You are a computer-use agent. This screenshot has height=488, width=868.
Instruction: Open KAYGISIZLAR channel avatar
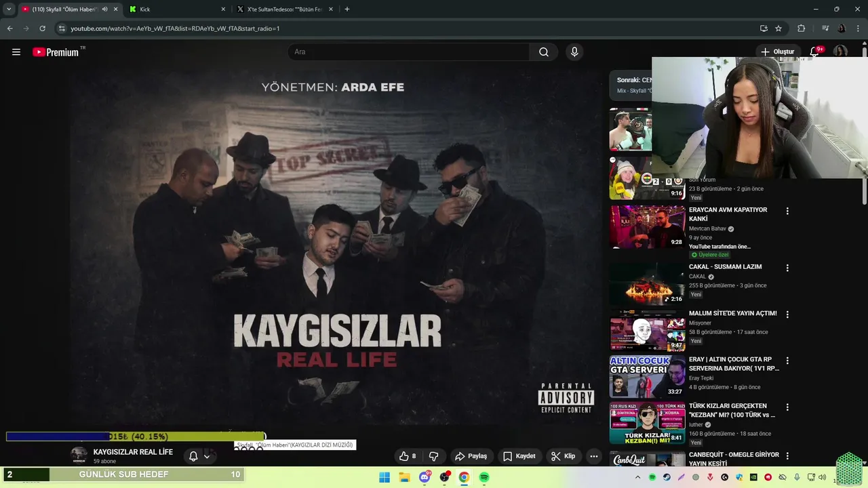coord(79,456)
